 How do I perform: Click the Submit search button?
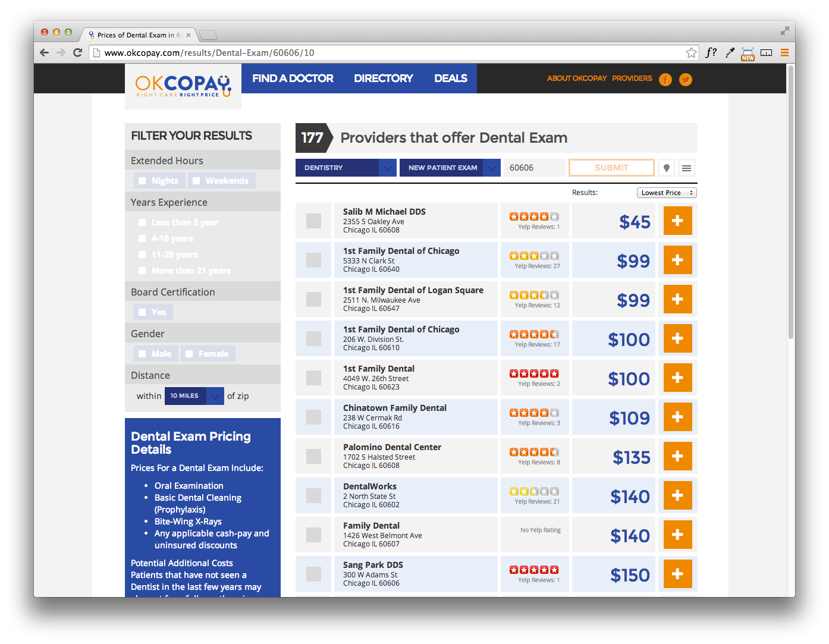tap(611, 168)
